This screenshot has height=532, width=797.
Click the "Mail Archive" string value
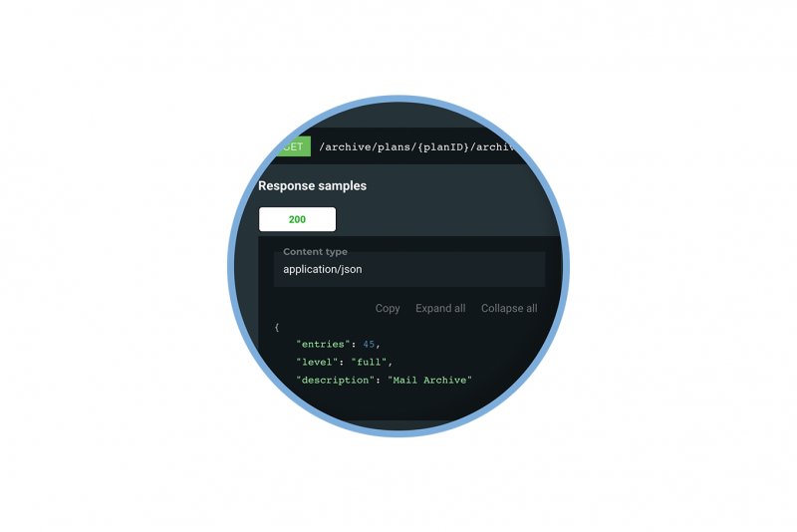click(x=430, y=381)
